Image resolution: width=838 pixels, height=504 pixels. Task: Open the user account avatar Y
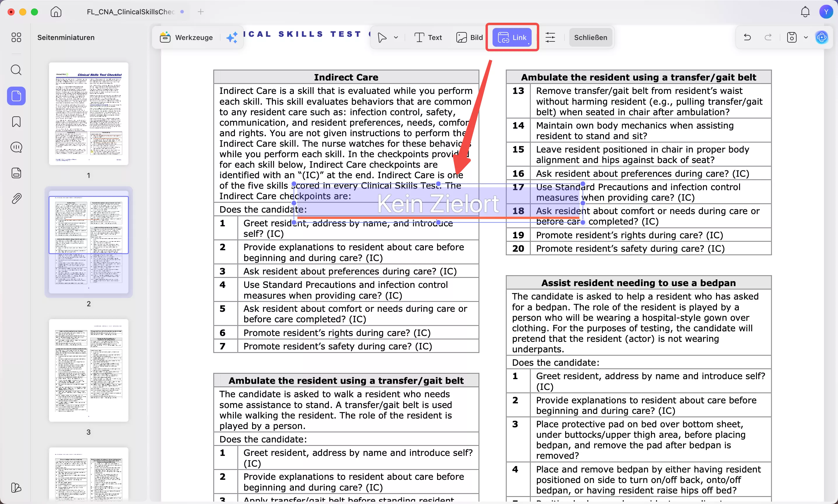click(x=826, y=12)
